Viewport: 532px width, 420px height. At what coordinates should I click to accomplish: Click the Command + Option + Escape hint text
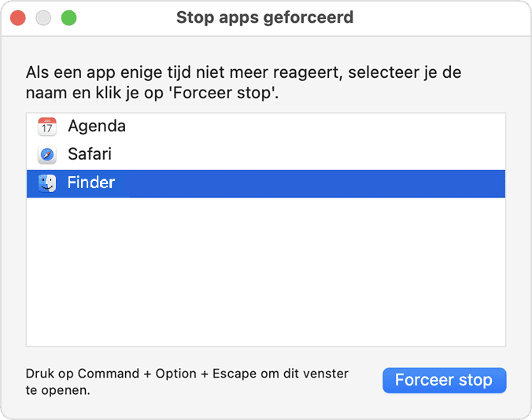pos(187,374)
